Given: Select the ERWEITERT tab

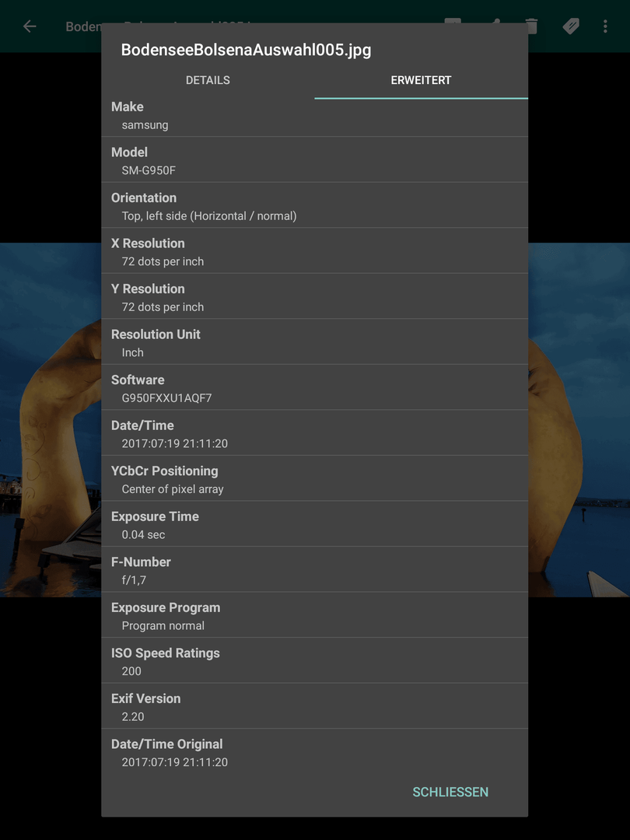Looking at the screenshot, I should click(421, 80).
